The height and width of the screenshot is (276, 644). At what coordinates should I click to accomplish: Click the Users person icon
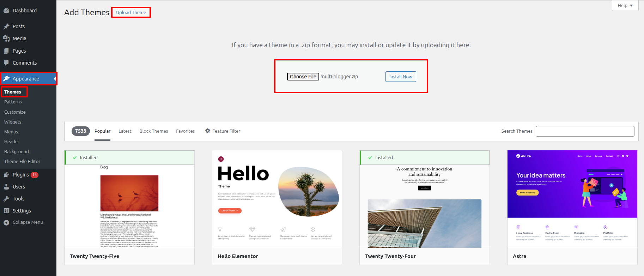pos(6,187)
